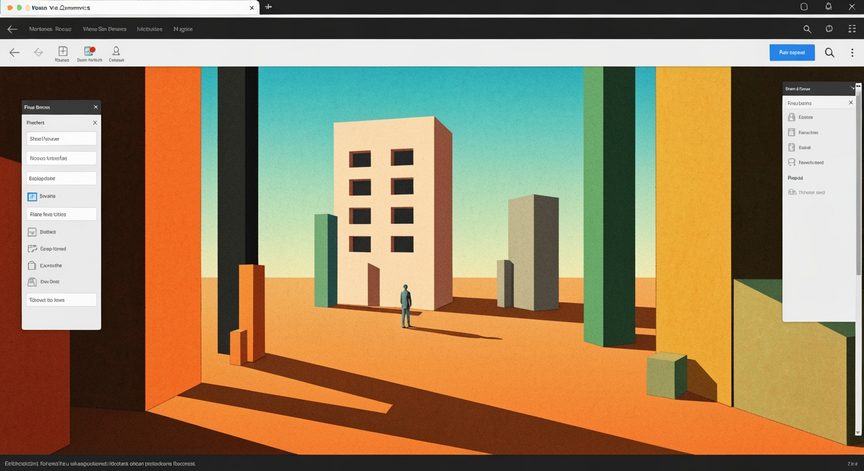
Task: Click the faded diamond icon beside the toolbar back arrow
Action: pos(38,52)
